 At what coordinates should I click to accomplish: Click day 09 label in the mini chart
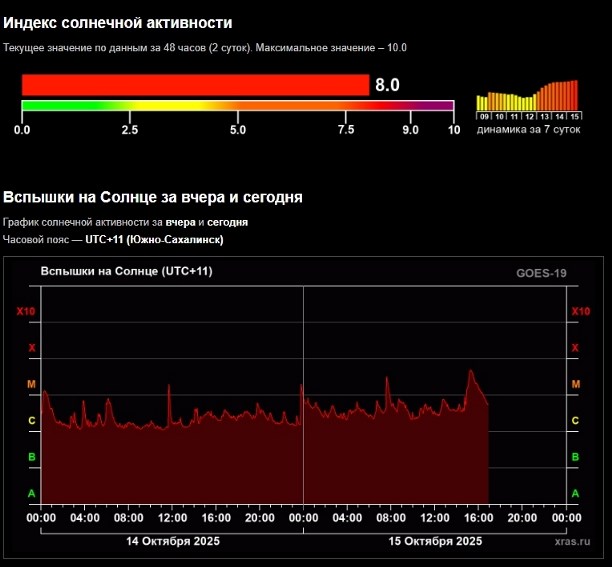coord(483,116)
